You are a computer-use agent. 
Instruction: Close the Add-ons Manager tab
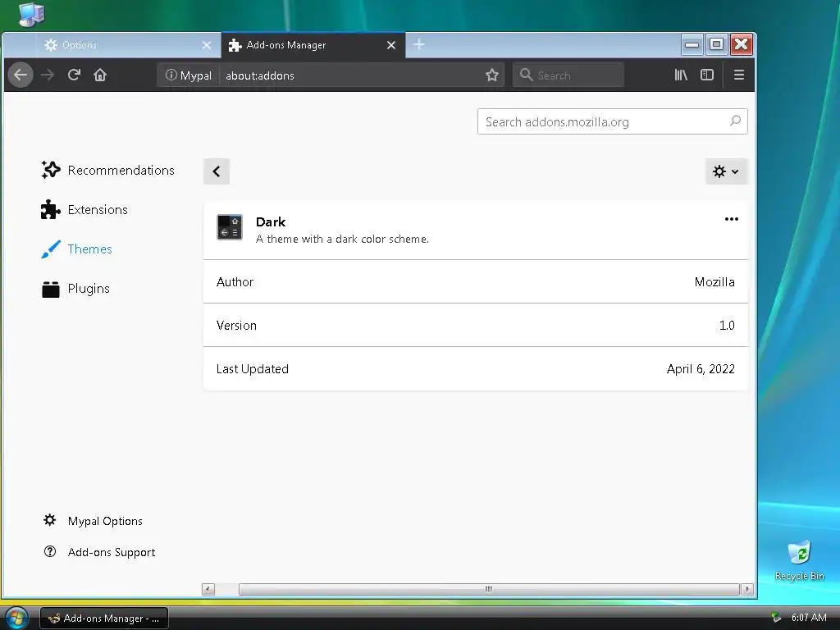pos(391,46)
